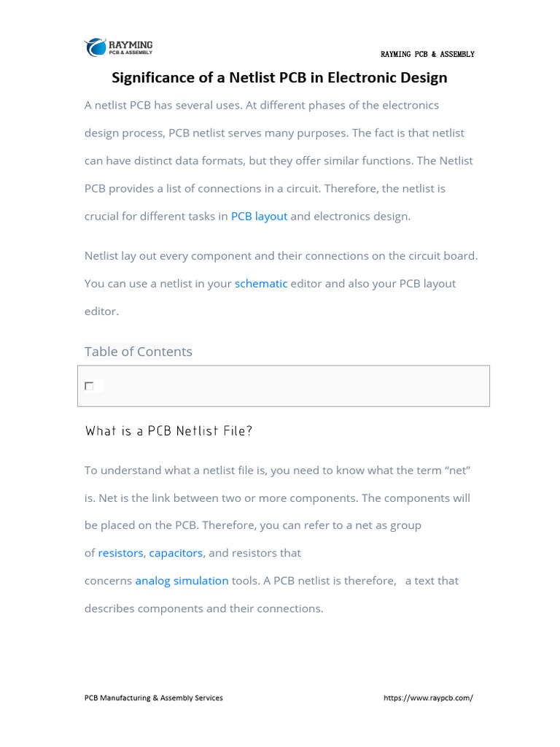Click the line starting "A netlist PCB has several uses"

pos(262,106)
